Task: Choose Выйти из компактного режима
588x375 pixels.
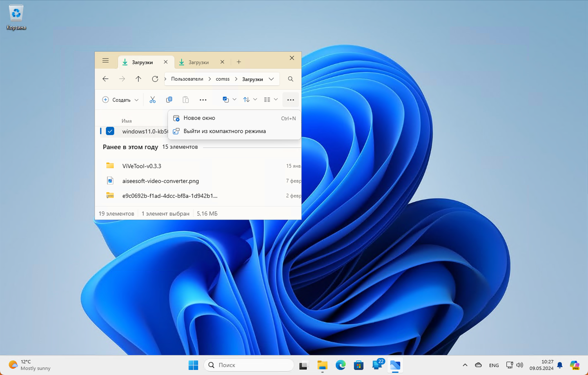Action: point(224,131)
